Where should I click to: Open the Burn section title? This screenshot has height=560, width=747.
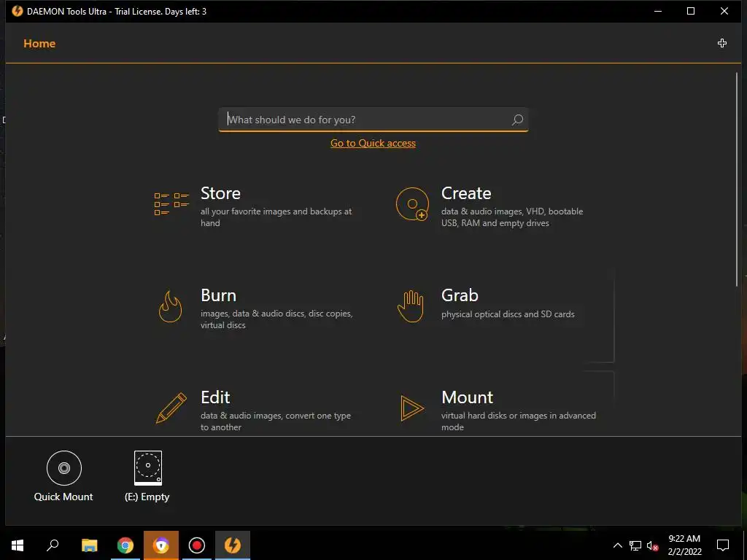coord(219,295)
